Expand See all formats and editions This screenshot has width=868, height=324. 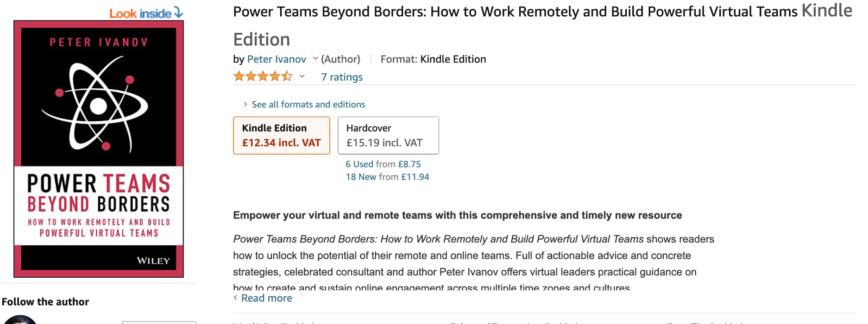tap(308, 105)
